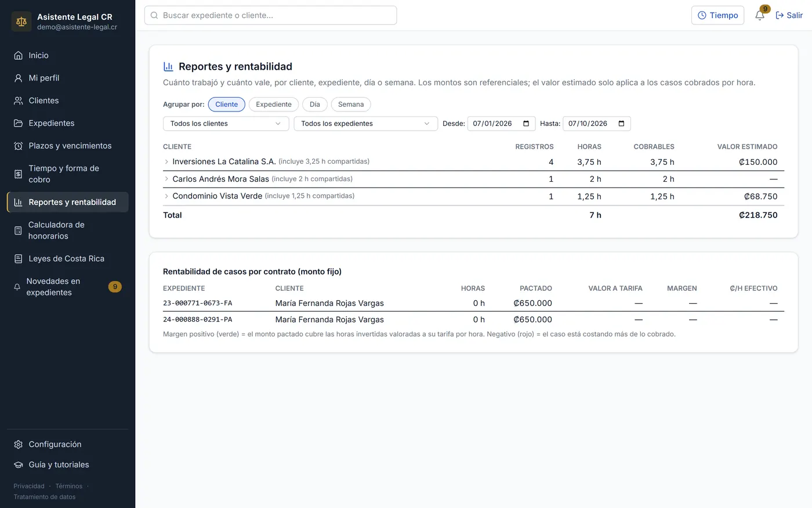Click the COBRABLES column header

tap(654, 147)
